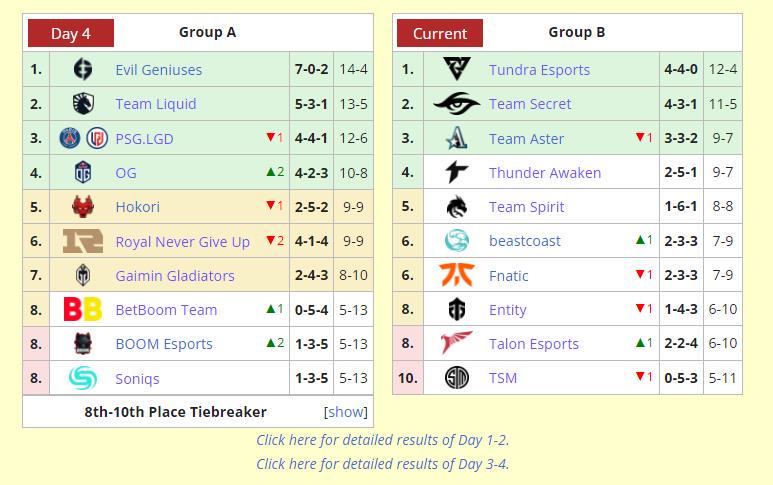Open detailed results of Day 1-2

(x=383, y=440)
